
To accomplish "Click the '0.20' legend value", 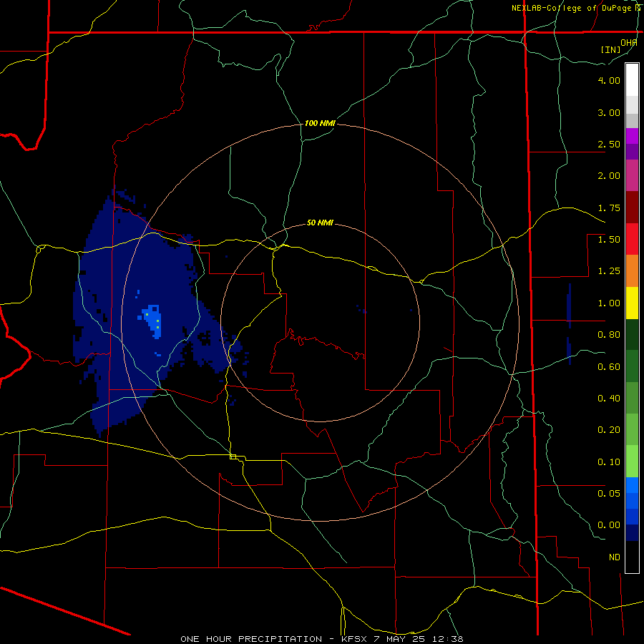I will [609, 430].
